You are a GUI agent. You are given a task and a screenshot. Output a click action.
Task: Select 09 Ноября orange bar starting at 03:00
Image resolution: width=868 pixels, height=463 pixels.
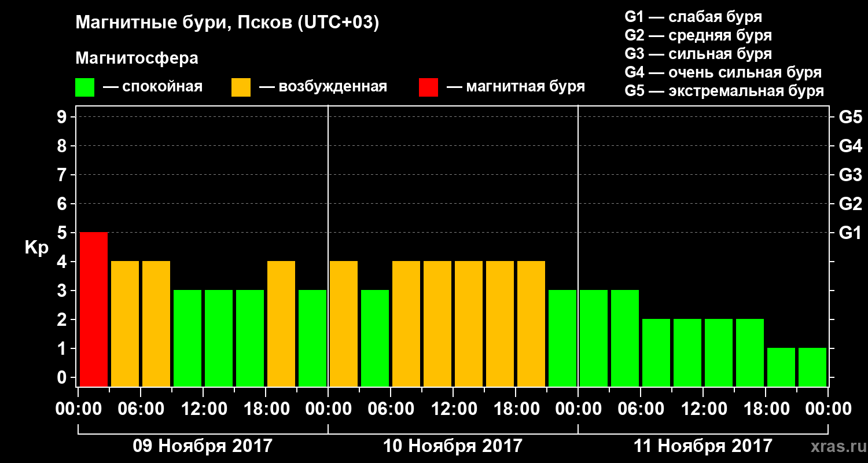(x=125, y=324)
